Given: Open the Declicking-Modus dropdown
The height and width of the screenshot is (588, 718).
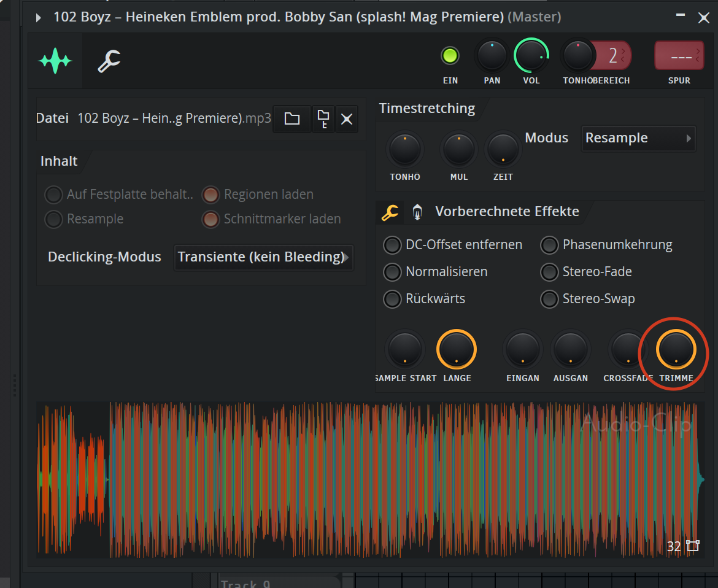Looking at the screenshot, I should coord(263,257).
